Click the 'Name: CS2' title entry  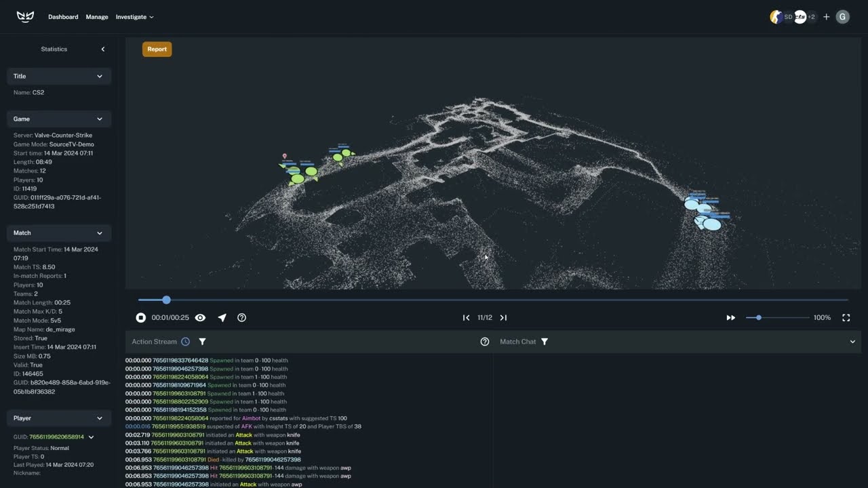pyautogui.click(x=28, y=92)
